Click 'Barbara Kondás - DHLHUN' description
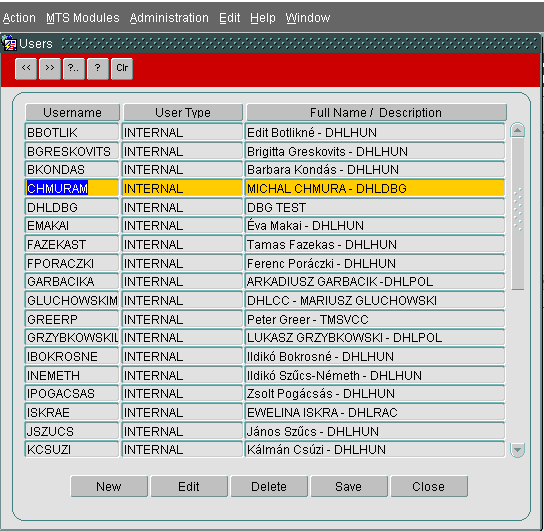Screen dimensions: 544x531 point(375,170)
